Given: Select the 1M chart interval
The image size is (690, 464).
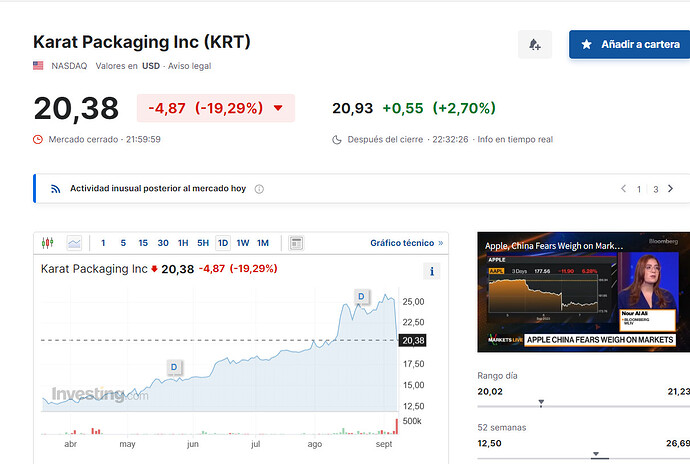Looking at the screenshot, I should [263, 243].
